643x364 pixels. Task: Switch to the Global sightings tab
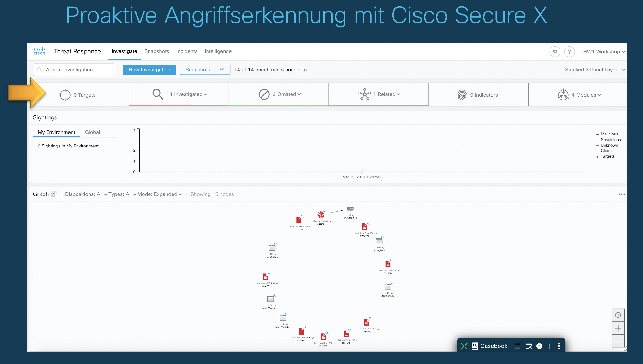point(92,132)
